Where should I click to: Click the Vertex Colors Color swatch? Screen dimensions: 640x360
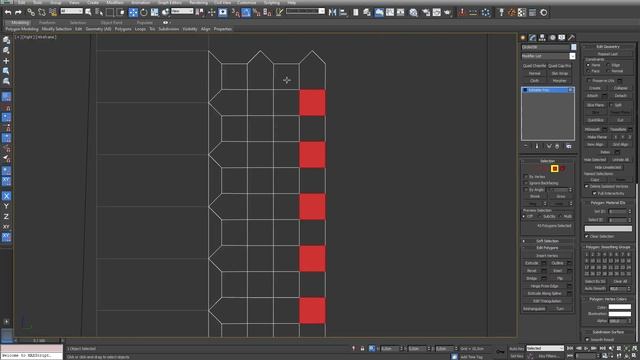pyautogui.click(x=620, y=307)
